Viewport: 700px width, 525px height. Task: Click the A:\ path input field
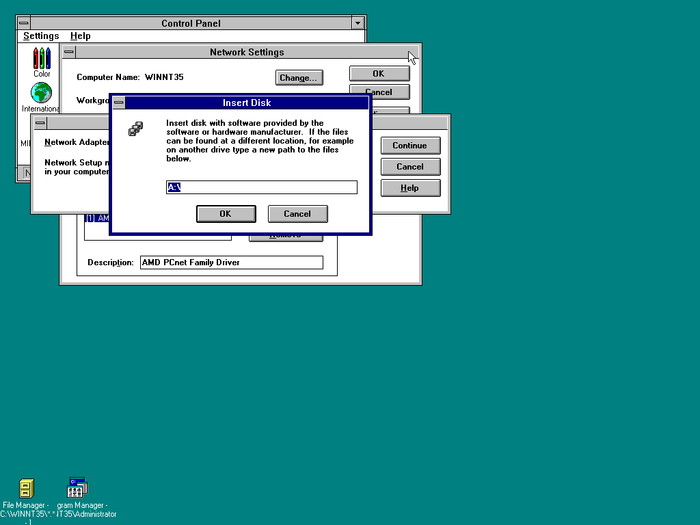tap(261, 187)
